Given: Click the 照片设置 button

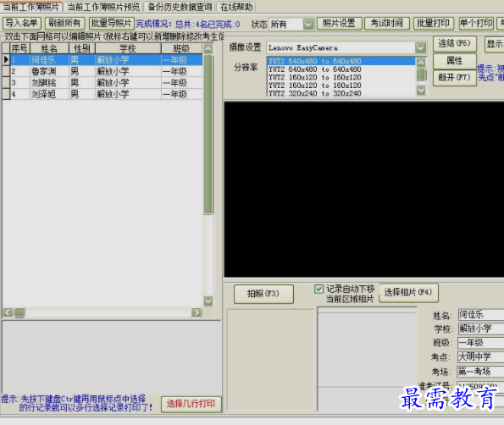Looking at the screenshot, I should [x=339, y=24].
